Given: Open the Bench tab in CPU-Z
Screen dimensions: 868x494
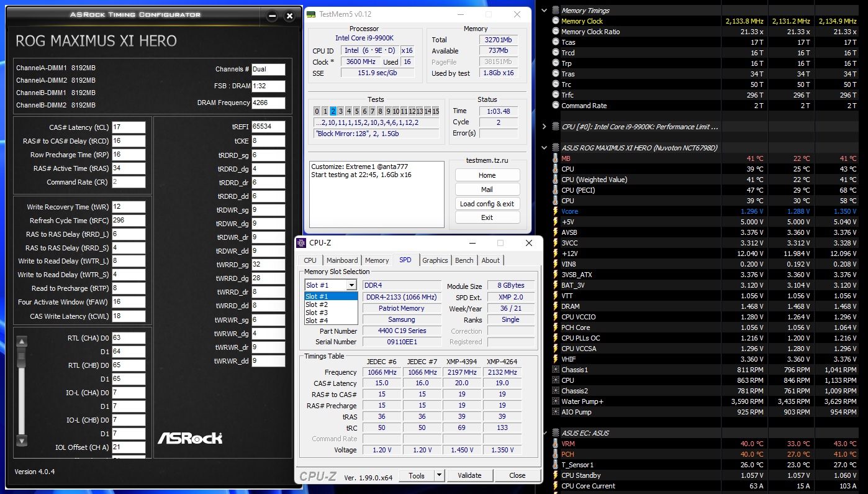Looking at the screenshot, I should (x=464, y=260).
